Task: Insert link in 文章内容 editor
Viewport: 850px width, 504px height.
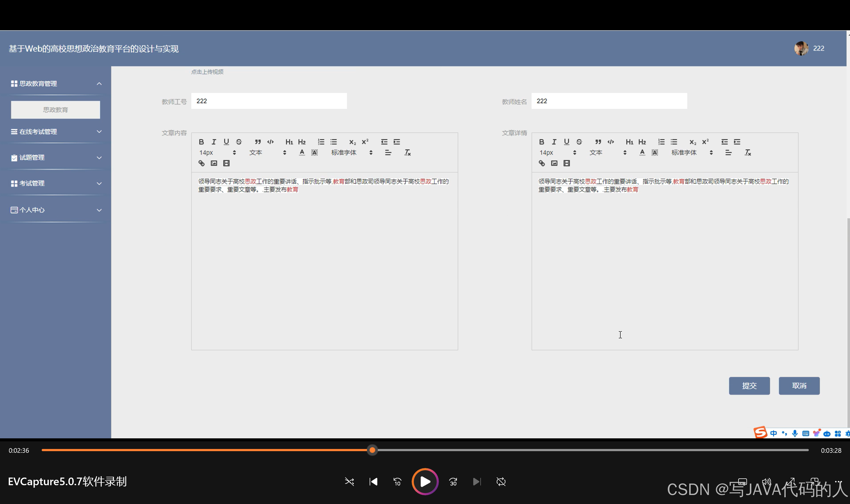Action: click(x=201, y=163)
